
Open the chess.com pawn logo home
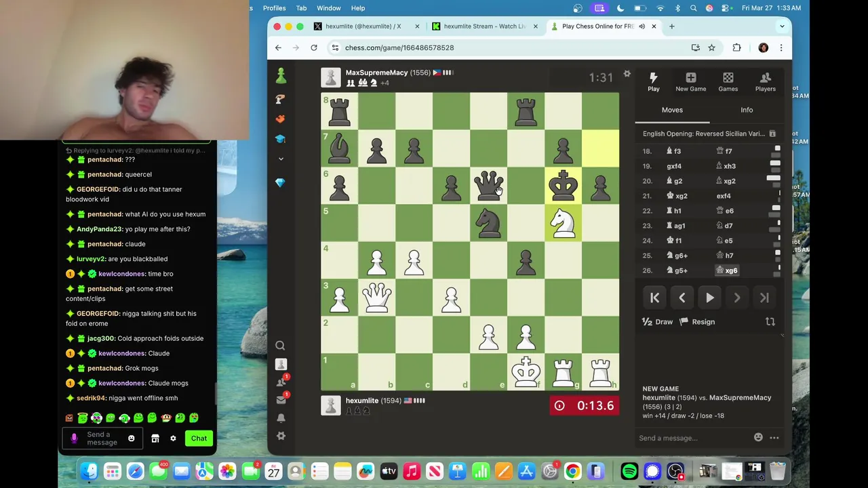[x=281, y=75]
